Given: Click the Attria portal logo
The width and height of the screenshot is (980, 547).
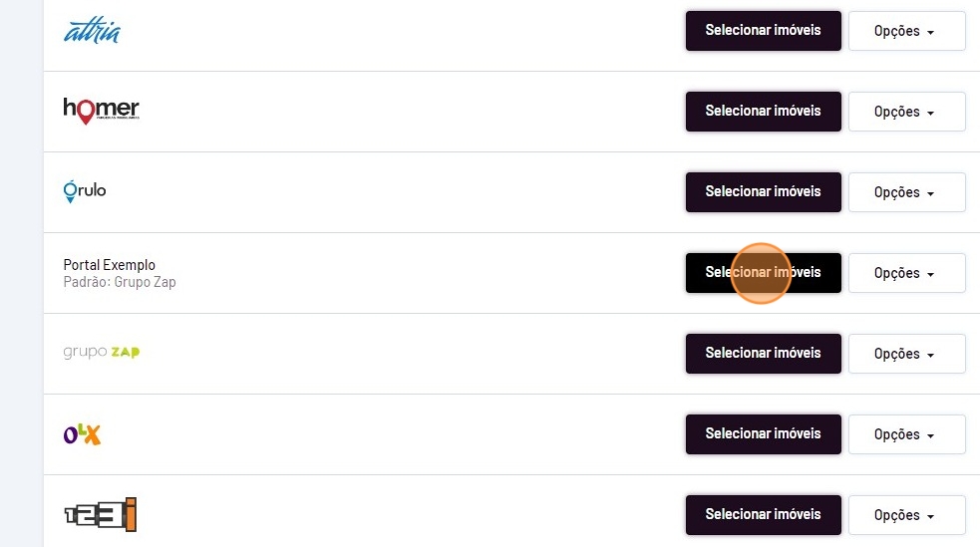Looking at the screenshot, I should click(x=92, y=32).
